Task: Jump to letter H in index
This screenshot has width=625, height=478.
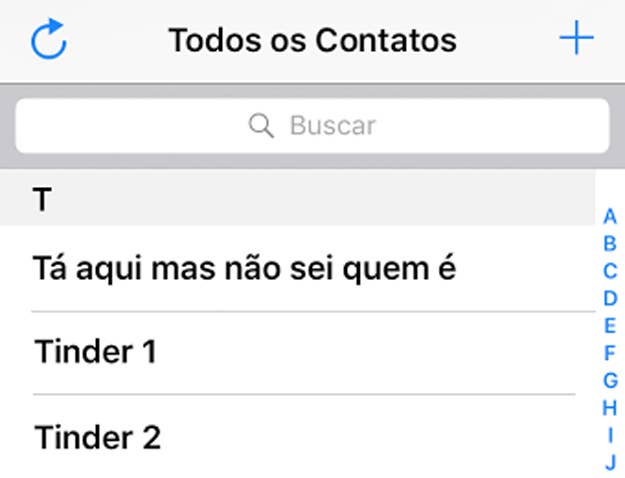Action: (x=609, y=408)
